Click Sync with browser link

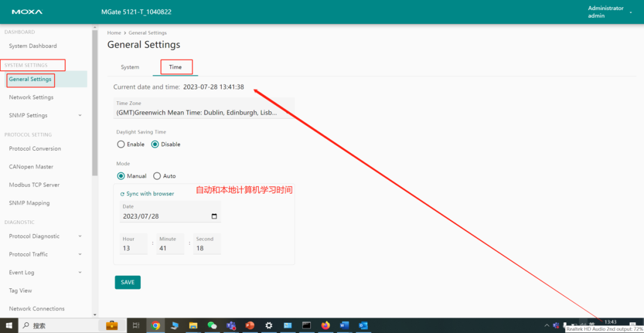tap(150, 194)
